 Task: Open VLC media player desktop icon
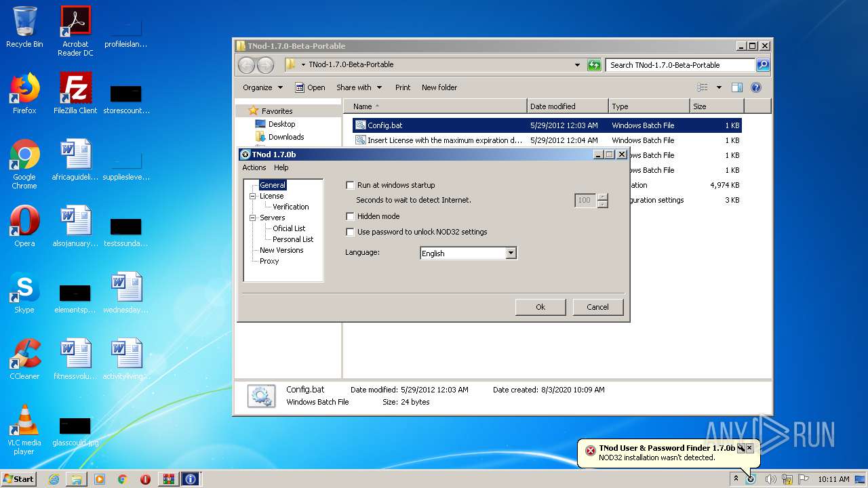(24, 430)
